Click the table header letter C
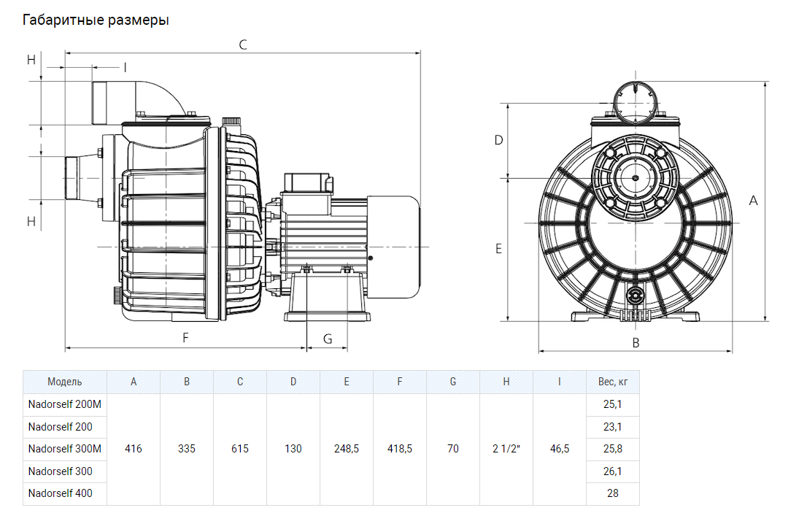 [240, 382]
